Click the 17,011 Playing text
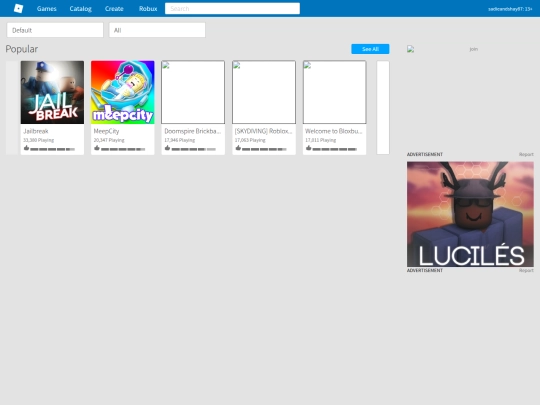 (321, 140)
